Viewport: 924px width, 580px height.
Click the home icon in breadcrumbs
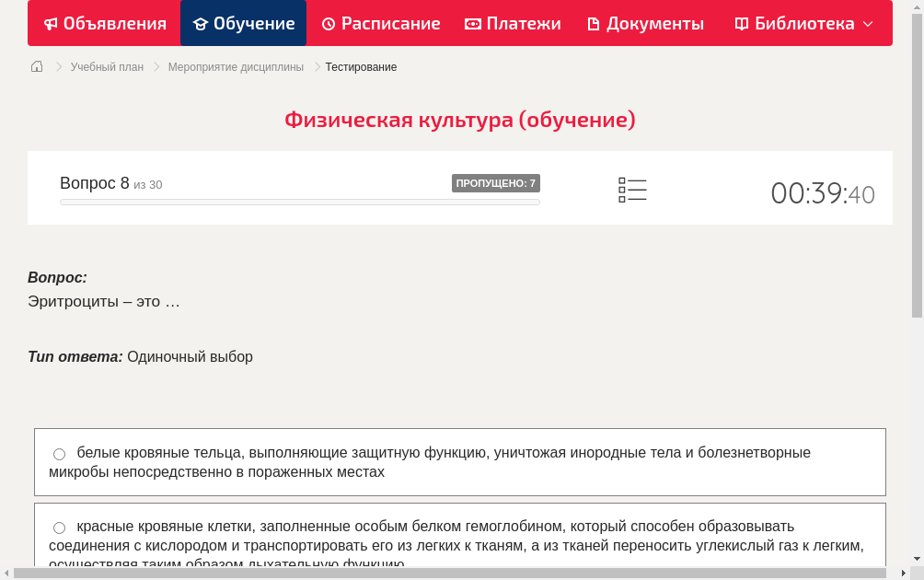click(x=37, y=66)
